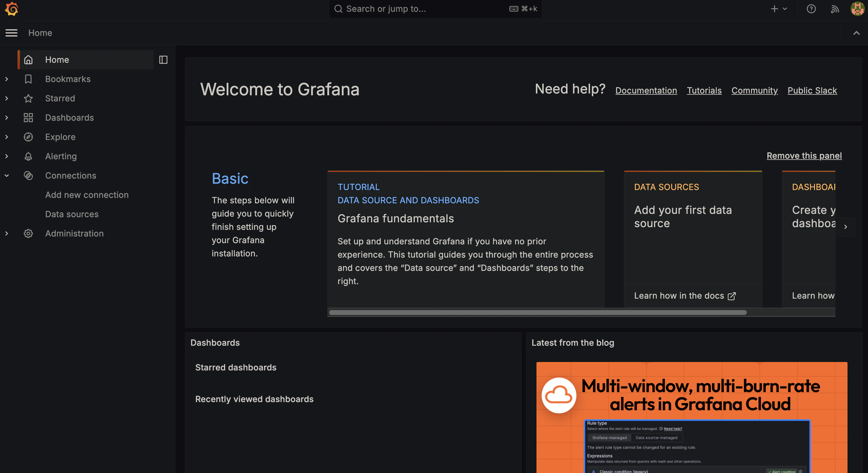
Task: Go to Dashboards menu item
Action: pyautogui.click(x=69, y=117)
